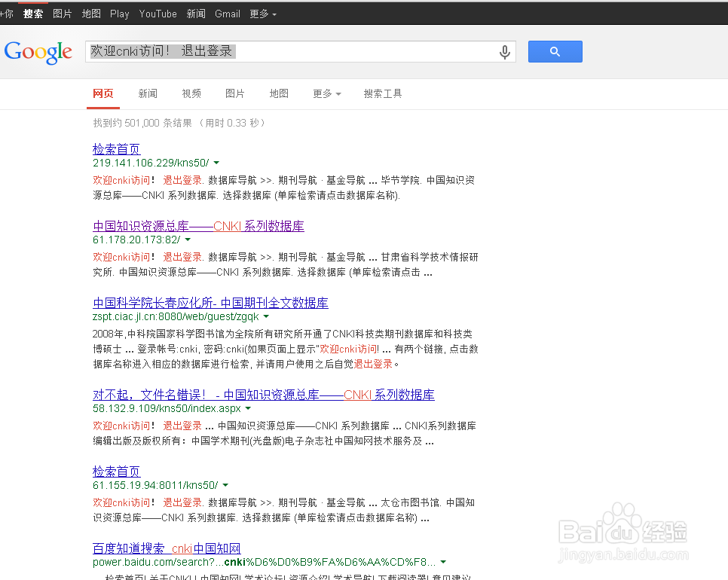This screenshot has width=728, height=580.
Task: Expand the arrow beside zspt.ciac.jl.cn:8080/web/guest/zgqk
Action: tap(266, 317)
